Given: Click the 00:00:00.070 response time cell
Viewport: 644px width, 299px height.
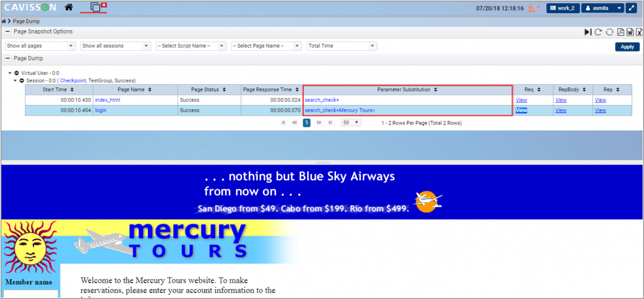Looking at the screenshot, I should point(271,111).
